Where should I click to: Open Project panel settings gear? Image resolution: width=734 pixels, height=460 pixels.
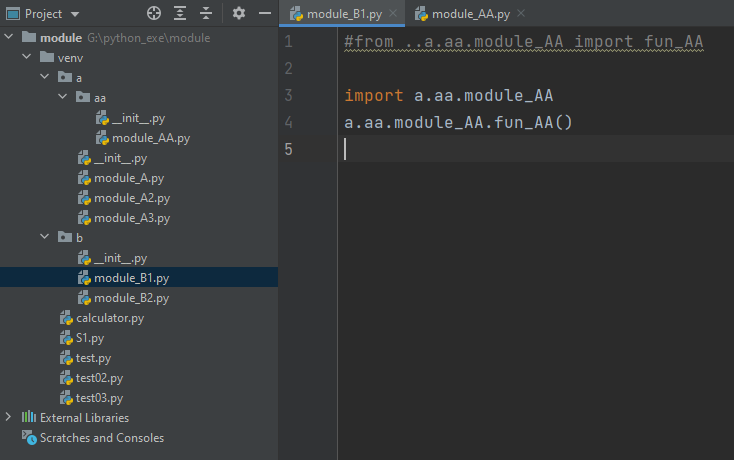pos(239,14)
